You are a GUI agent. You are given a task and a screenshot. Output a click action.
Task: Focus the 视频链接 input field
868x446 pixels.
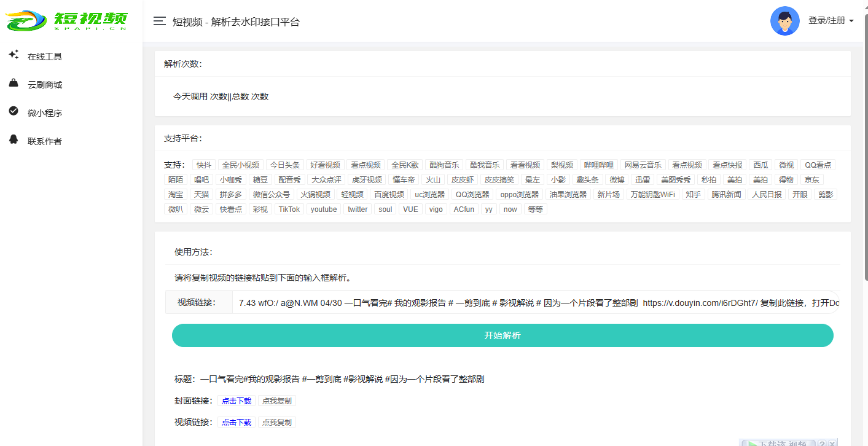click(x=536, y=303)
